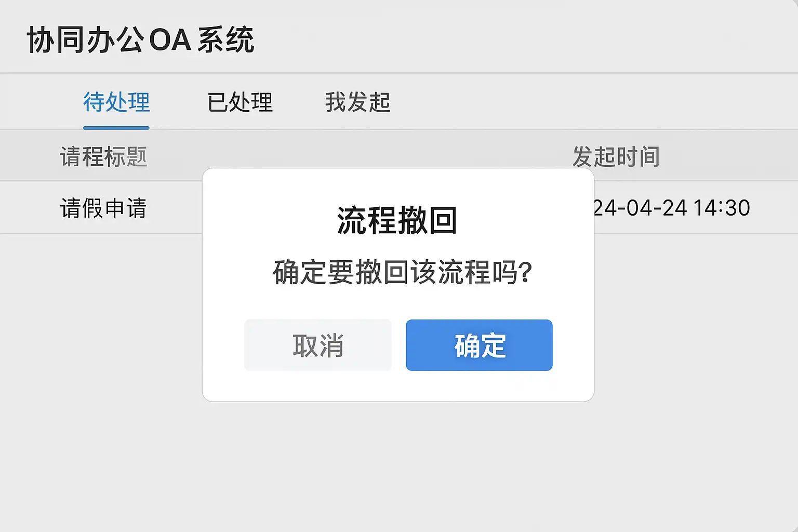Screen dimensions: 798x532
Task: Switch to the 待处理 tab
Action: click(116, 102)
